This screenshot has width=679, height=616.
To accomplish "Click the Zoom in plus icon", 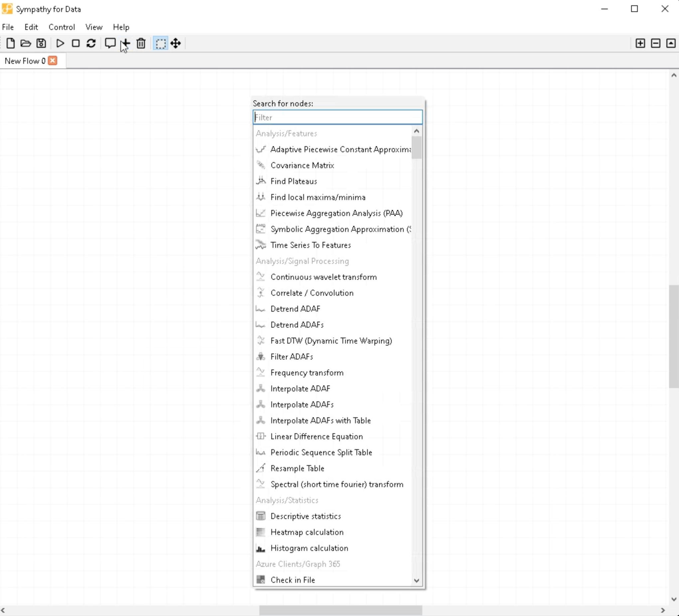I will point(640,44).
